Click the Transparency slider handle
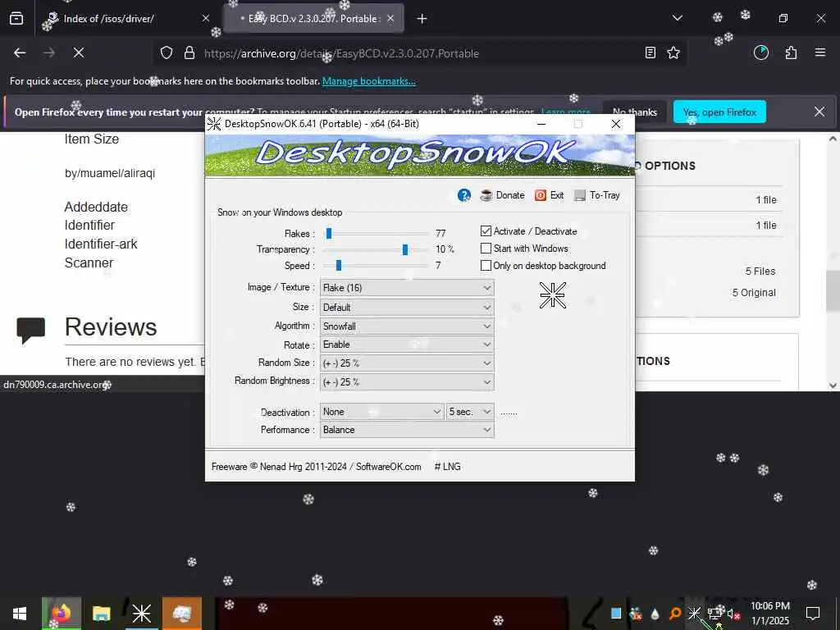The image size is (840, 630). [405, 249]
